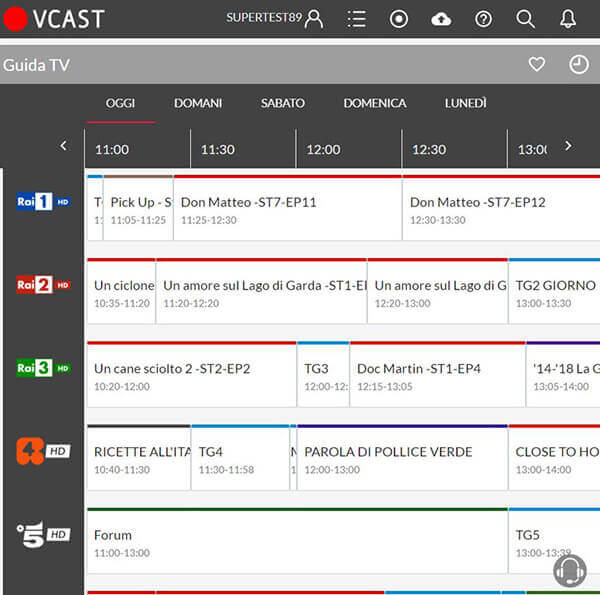The width and height of the screenshot is (600, 595).
Task: Switch to the DOMENICA tab
Action: (x=375, y=103)
